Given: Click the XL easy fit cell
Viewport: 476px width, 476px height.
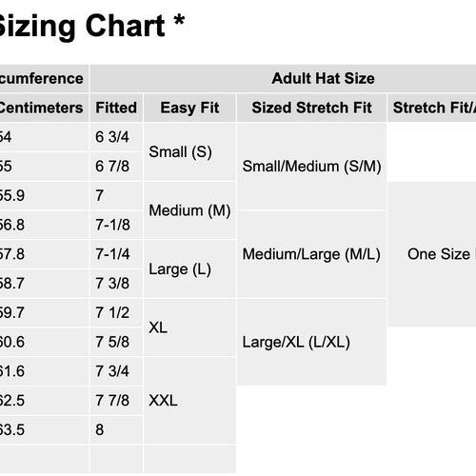Looking at the screenshot, I should (x=189, y=327).
